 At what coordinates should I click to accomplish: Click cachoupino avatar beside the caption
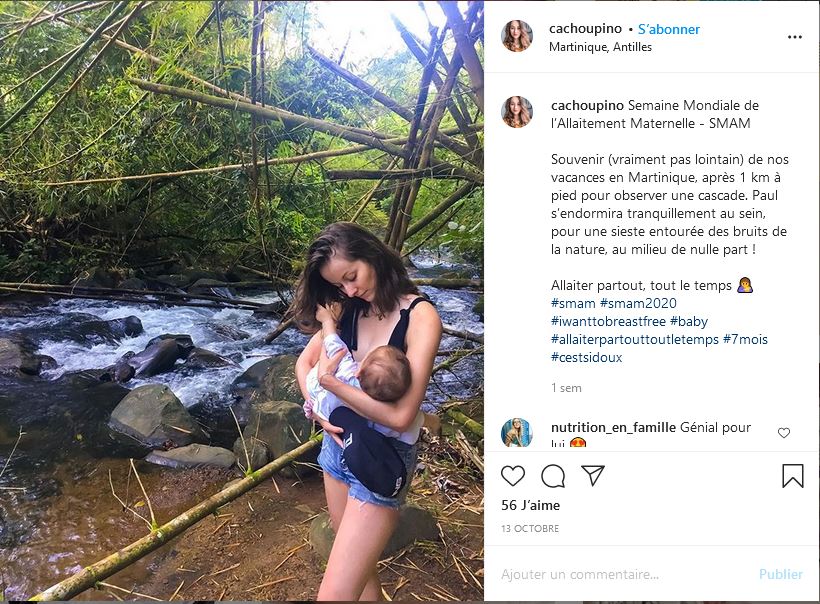coord(517,112)
